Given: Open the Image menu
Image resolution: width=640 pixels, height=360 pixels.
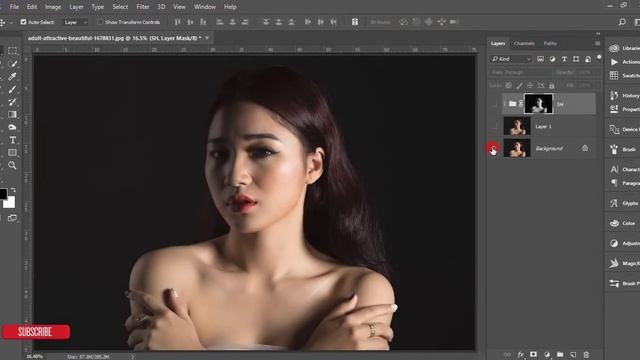Looking at the screenshot, I should pyautogui.click(x=53, y=7).
